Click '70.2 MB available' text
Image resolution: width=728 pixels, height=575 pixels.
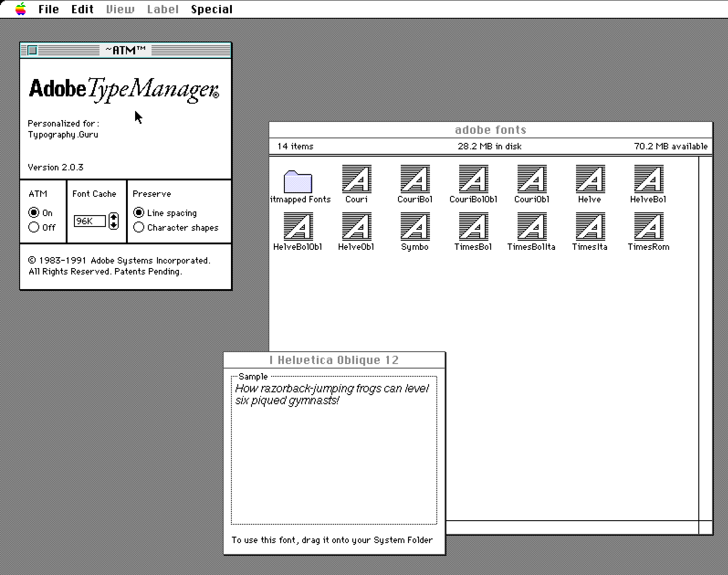pos(670,146)
